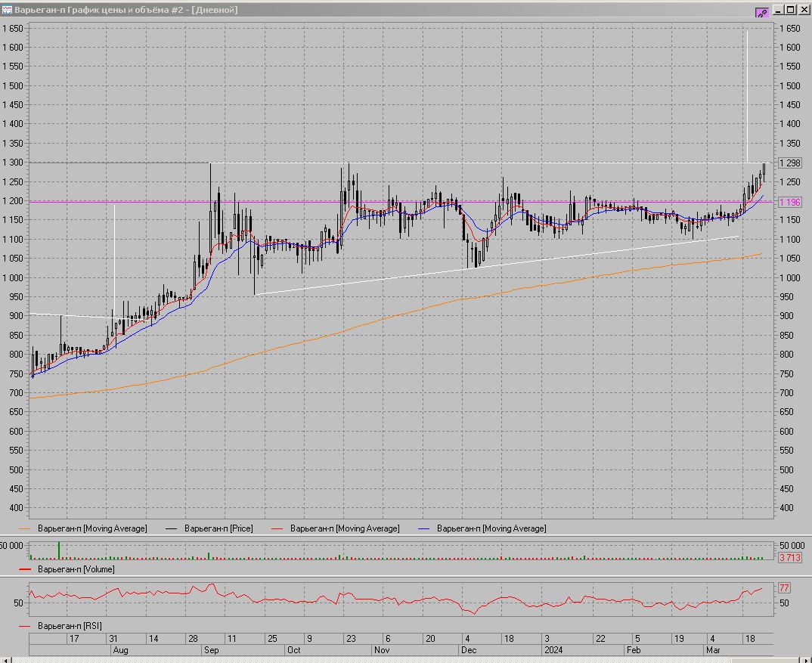This screenshot has width=812, height=663.
Task: Click the RSI value label 77
Action: tap(784, 588)
